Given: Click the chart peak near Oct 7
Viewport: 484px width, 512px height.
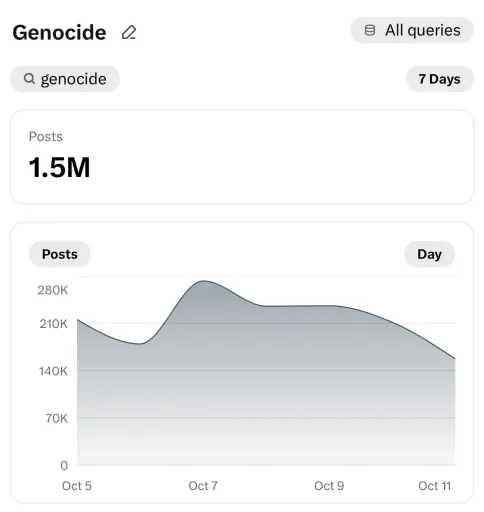Looking at the screenshot, I should coord(204,281).
